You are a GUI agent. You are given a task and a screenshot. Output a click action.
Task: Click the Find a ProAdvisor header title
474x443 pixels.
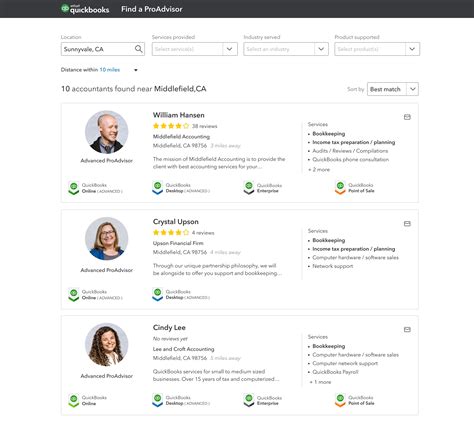pyautogui.click(x=152, y=9)
